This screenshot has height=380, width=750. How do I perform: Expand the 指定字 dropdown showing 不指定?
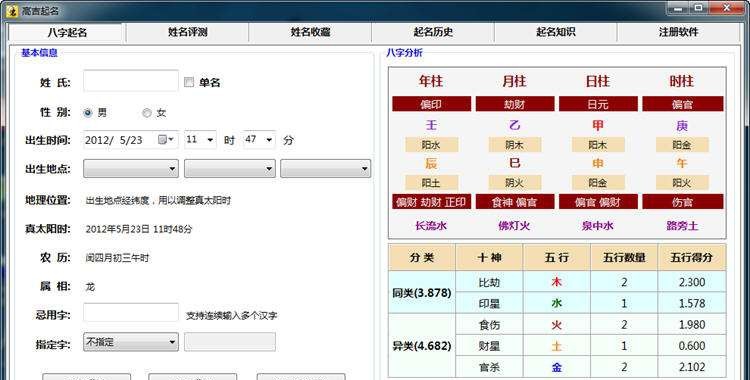pos(131,342)
